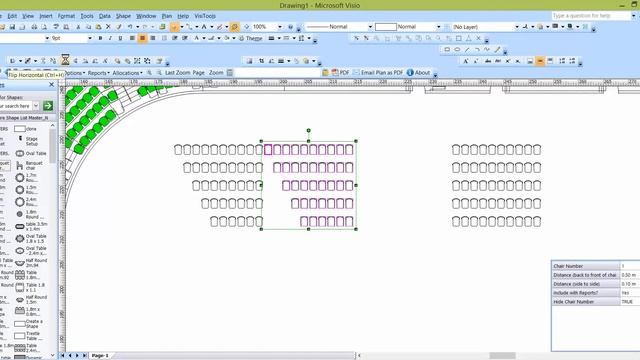Click the Theme button
The image size is (640, 360).
pyautogui.click(x=250, y=38)
